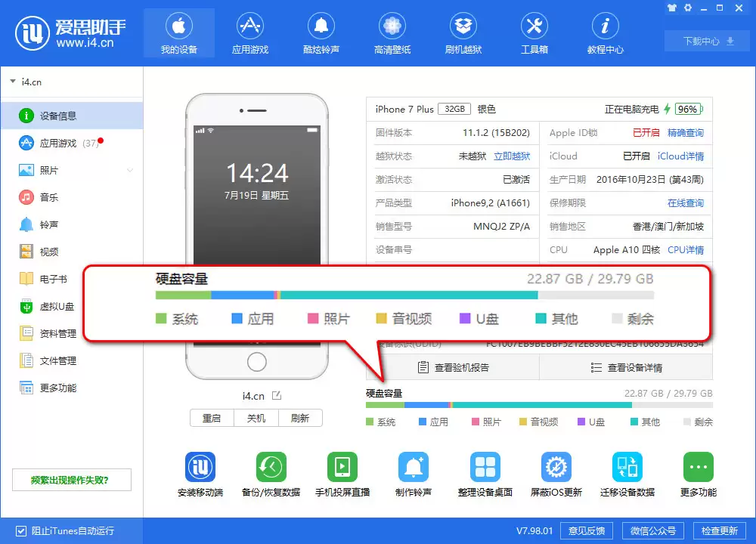The height and width of the screenshot is (544, 756).
Task: Open 应用游戏 (37) sidebar entry
Action: click(72, 143)
